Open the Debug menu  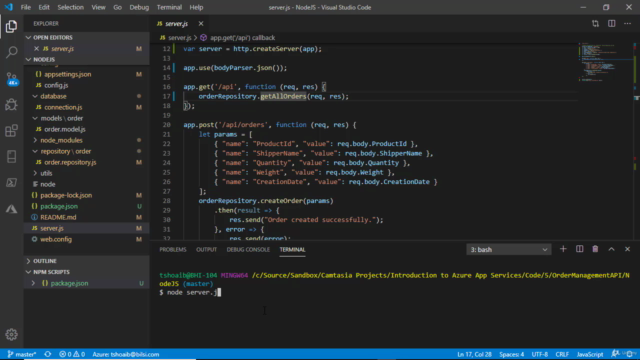coord(139,7)
